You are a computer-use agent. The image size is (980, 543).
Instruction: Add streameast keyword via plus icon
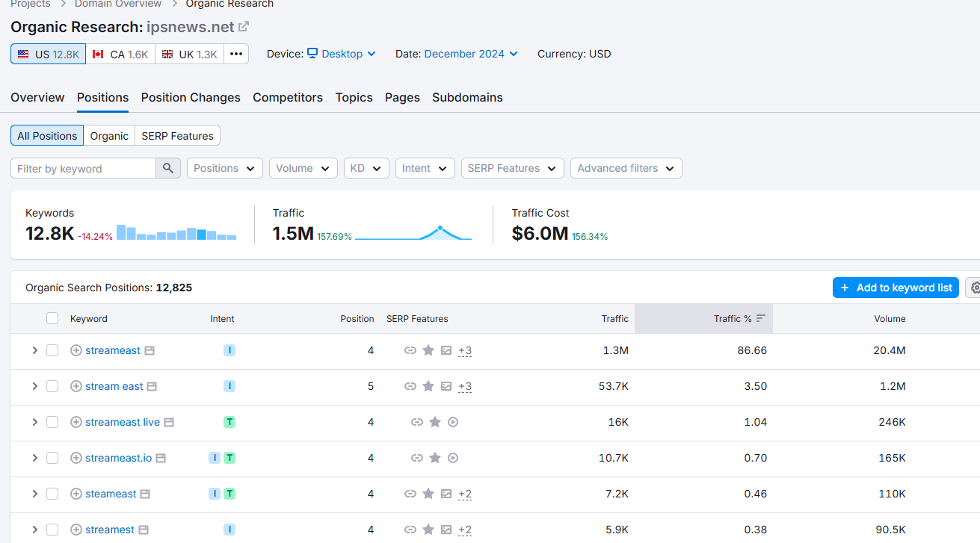pyautogui.click(x=76, y=350)
